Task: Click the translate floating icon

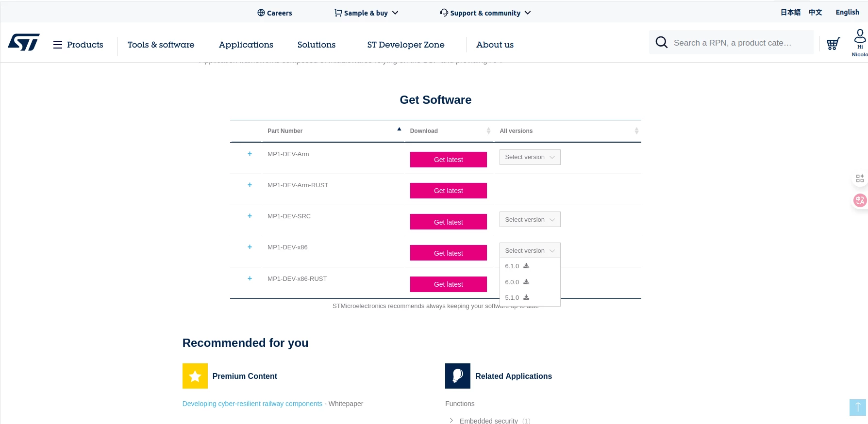Action: coord(860,200)
